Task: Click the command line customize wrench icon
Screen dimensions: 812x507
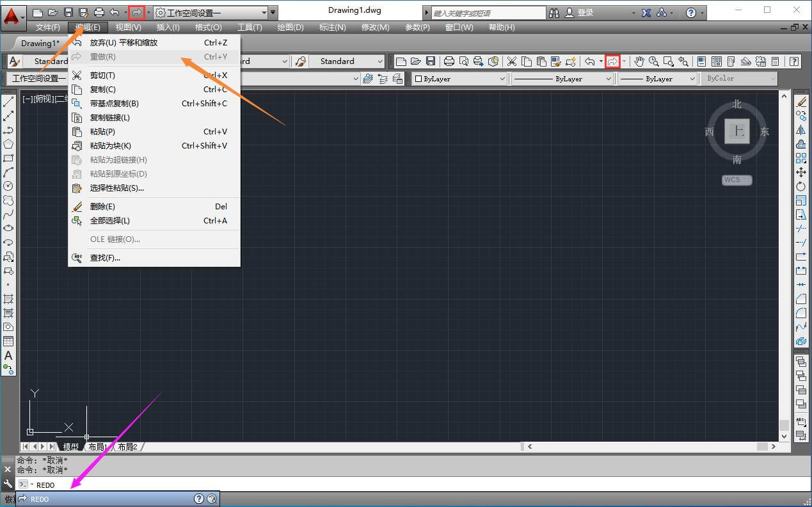Action: 8,484
